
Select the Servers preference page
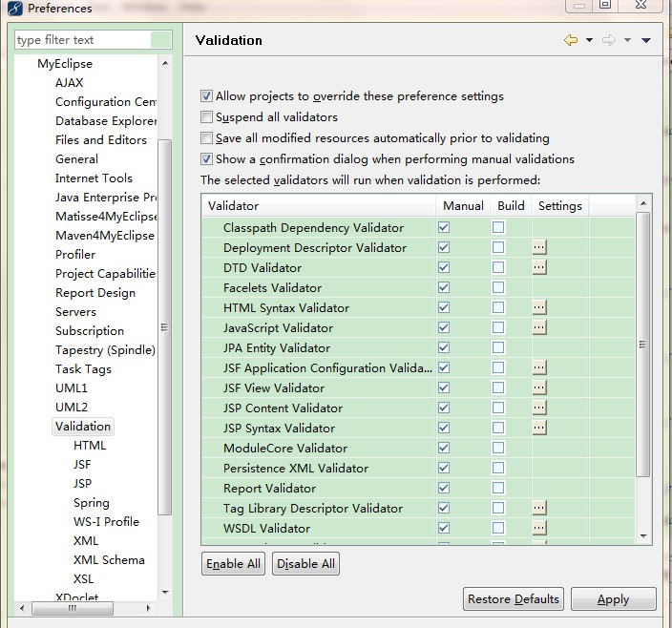(x=75, y=312)
